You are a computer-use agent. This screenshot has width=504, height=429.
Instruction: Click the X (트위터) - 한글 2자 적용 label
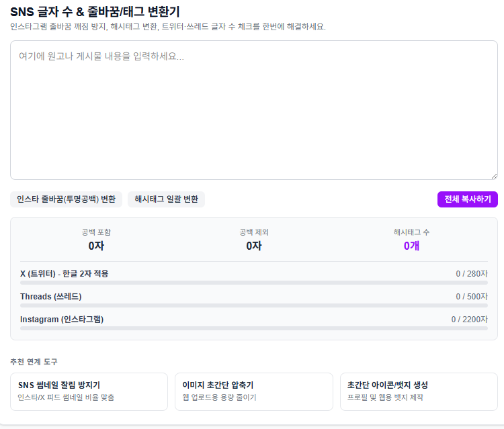click(65, 274)
